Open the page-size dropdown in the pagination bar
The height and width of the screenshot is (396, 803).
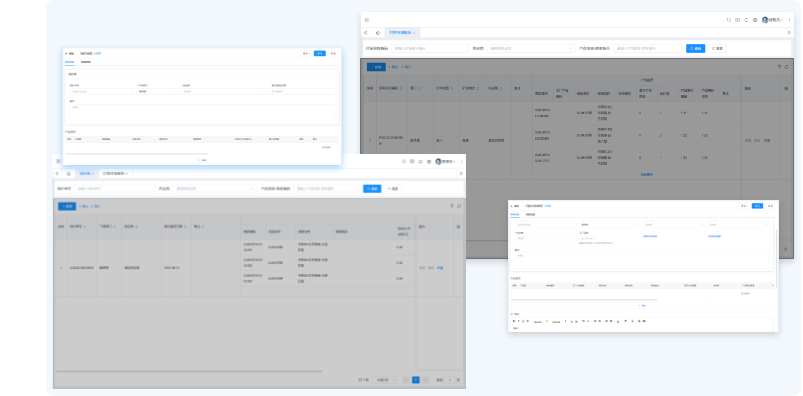click(385, 380)
